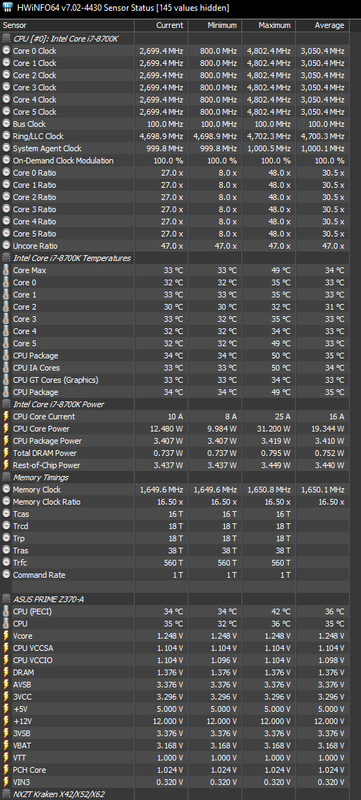The height and width of the screenshot is (800, 361).
Task: Click the 42 °C CPU (PECI) maximum
Action: (280, 611)
